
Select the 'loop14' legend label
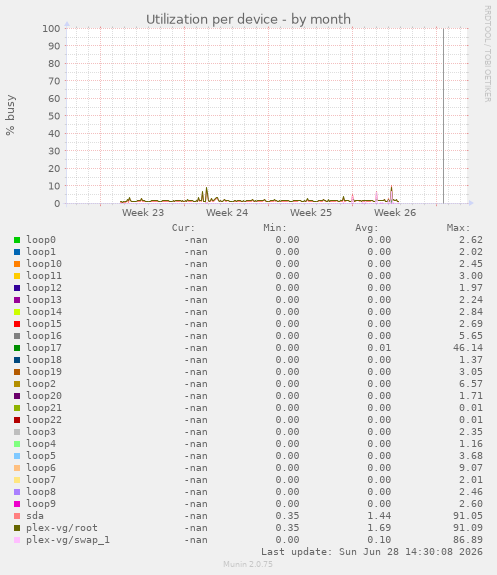(44, 312)
